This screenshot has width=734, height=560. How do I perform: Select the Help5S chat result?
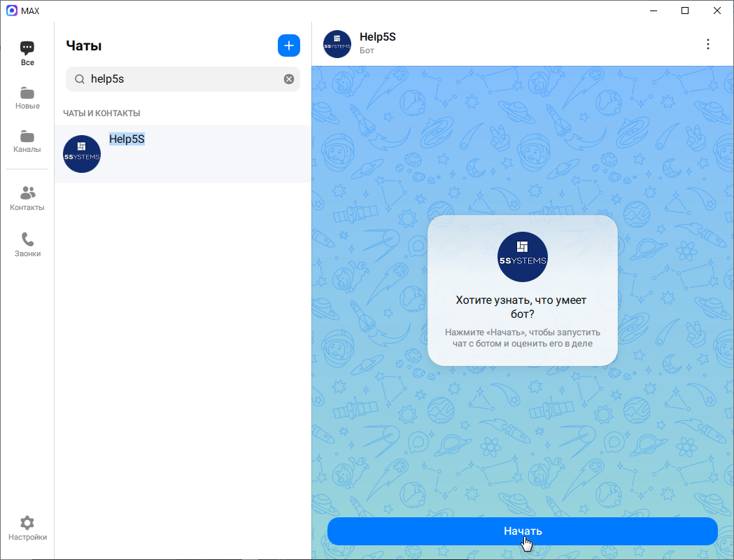point(183,154)
